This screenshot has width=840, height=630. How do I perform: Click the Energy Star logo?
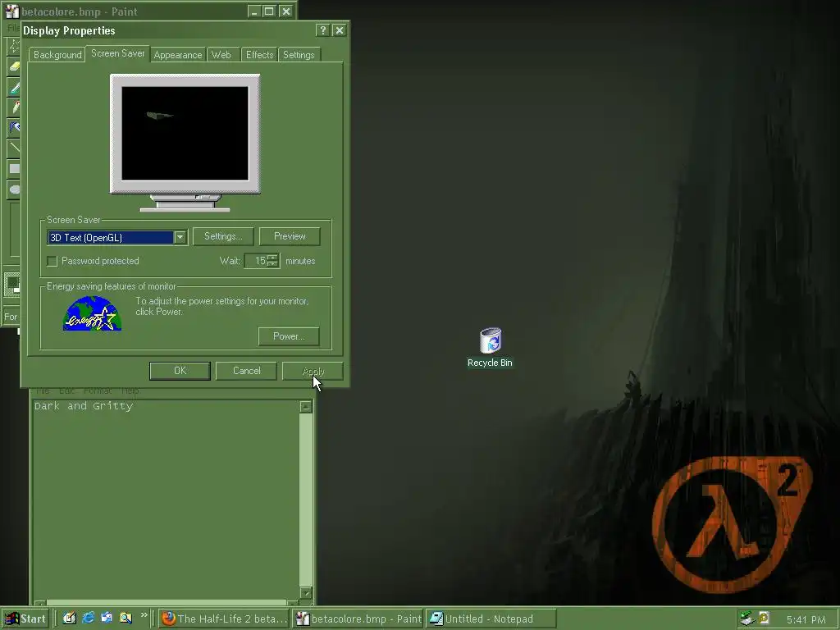(x=92, y=313)
